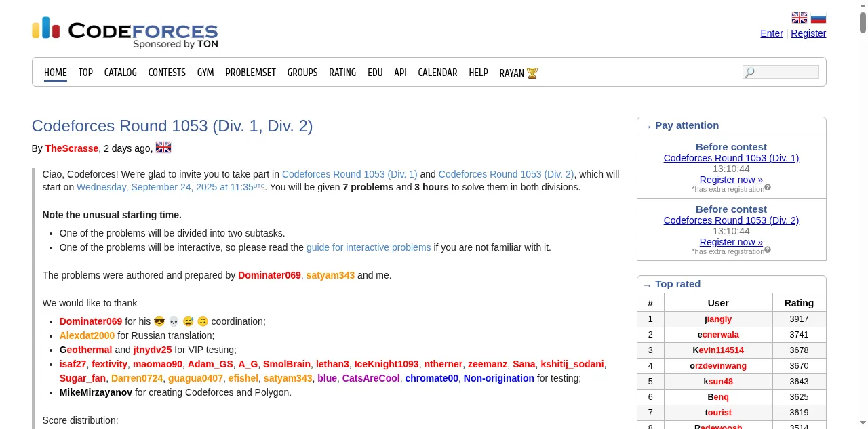Open maomao90's profile link
This screenshot has height=429, width=868.
158,364
